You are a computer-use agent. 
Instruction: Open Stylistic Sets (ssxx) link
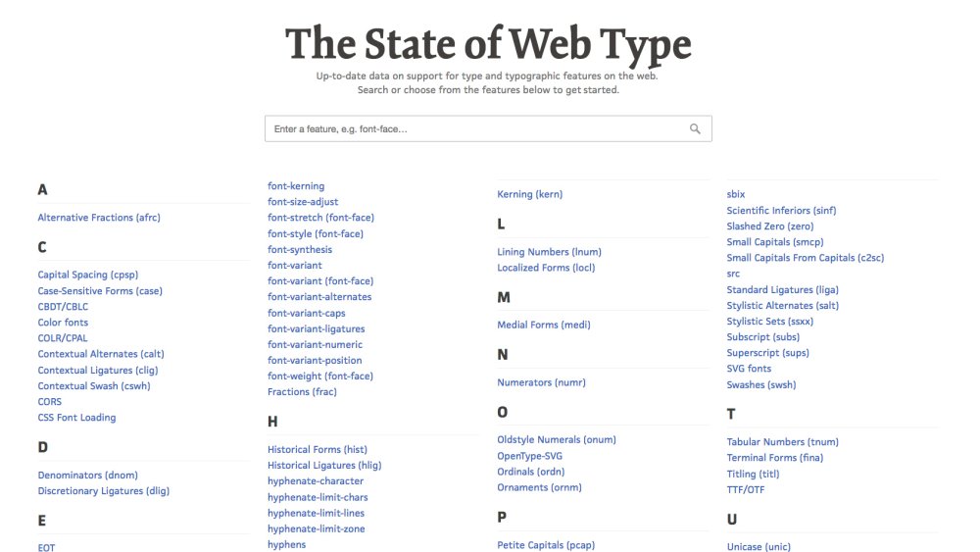pos(769,322)
